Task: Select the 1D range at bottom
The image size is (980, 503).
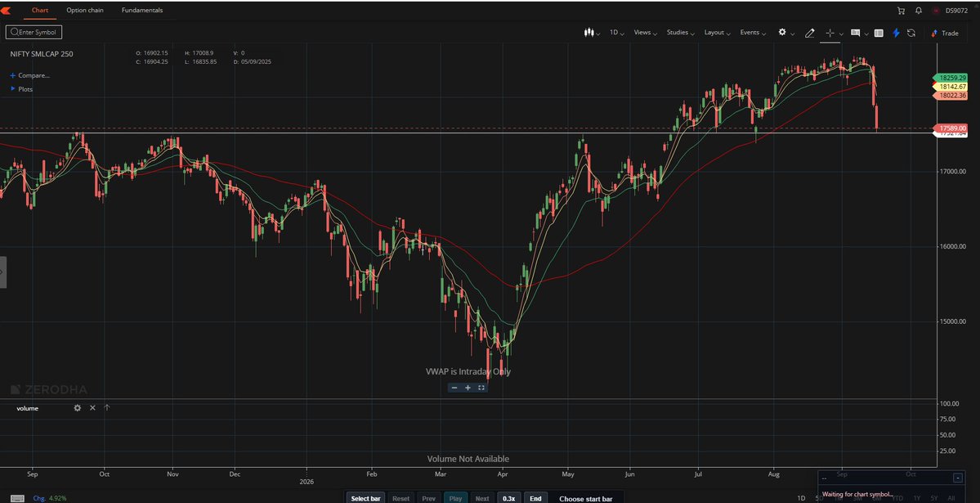Action: tap(801, 499)
